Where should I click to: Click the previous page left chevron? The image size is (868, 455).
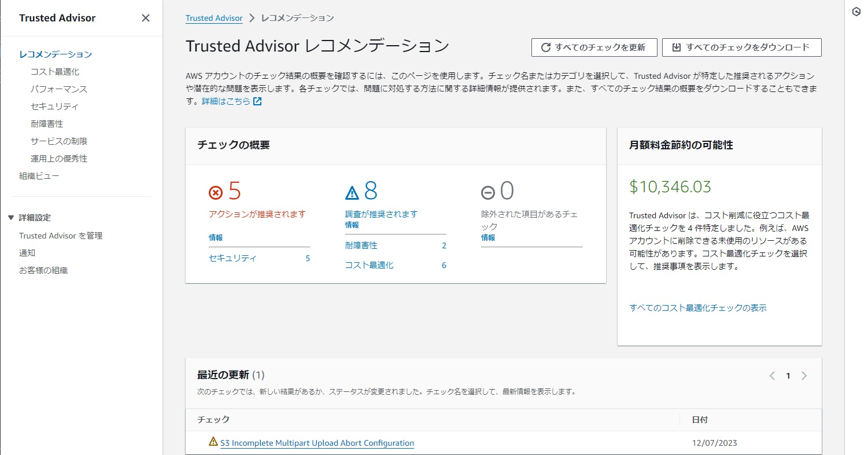pos(772,375)
